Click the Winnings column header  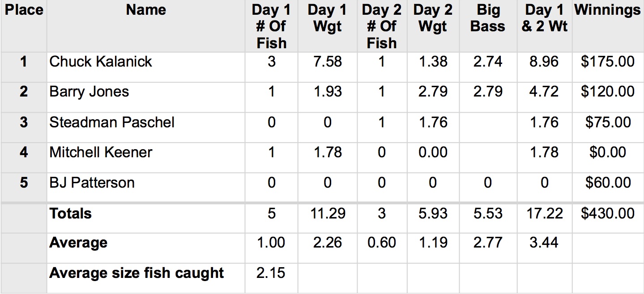coord(607,10)
